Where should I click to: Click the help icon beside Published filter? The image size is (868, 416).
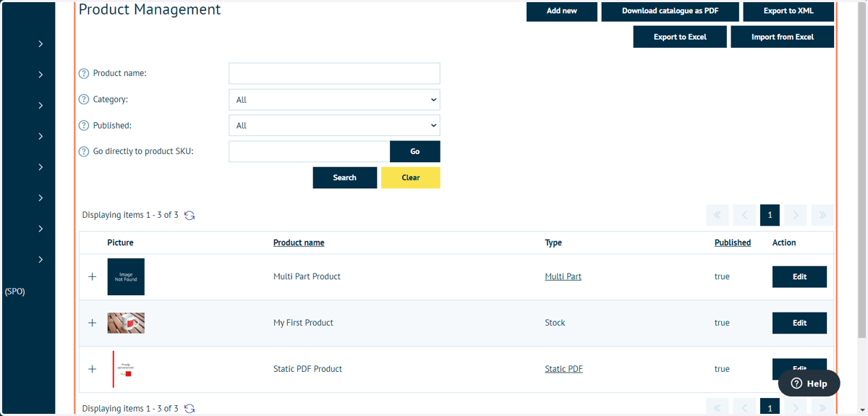pyautogui.click(x=84, y=126)
